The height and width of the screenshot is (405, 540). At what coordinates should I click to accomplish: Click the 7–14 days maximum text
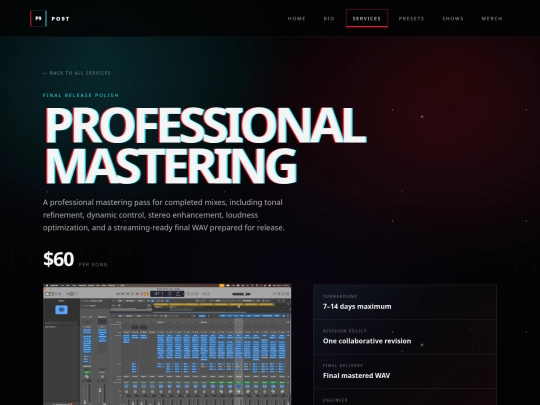click(x=357, y=307)
